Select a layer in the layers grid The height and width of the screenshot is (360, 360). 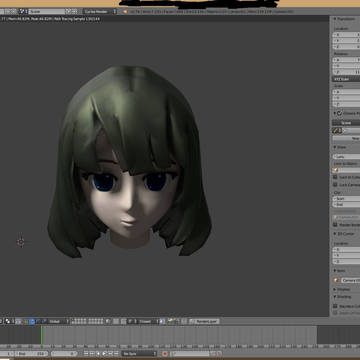point(87,321)
